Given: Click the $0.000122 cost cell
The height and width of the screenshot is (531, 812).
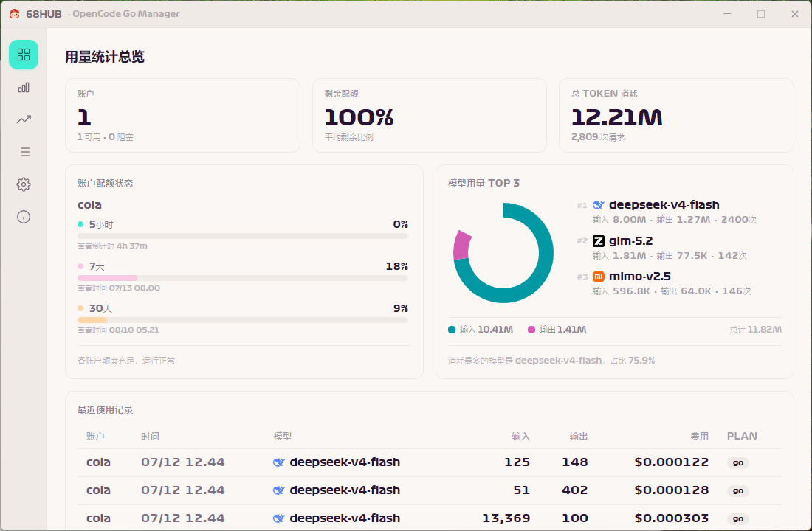Looking at the screenshot, I should point(672,462).
